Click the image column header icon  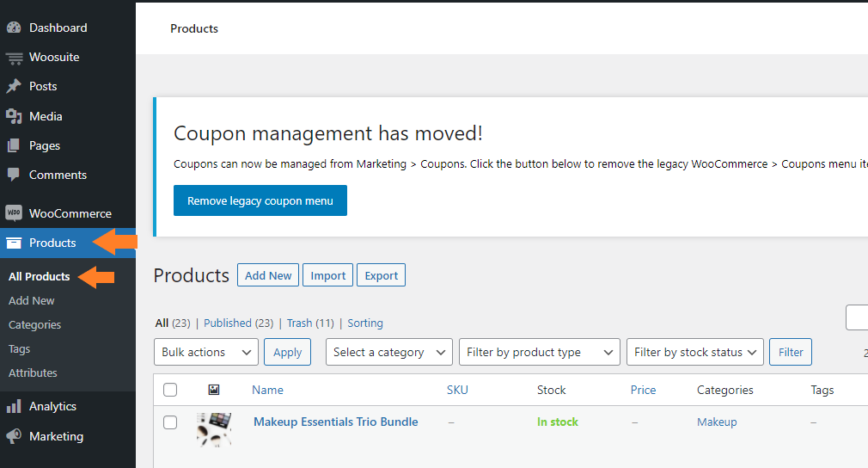click(x=214, y=390)
